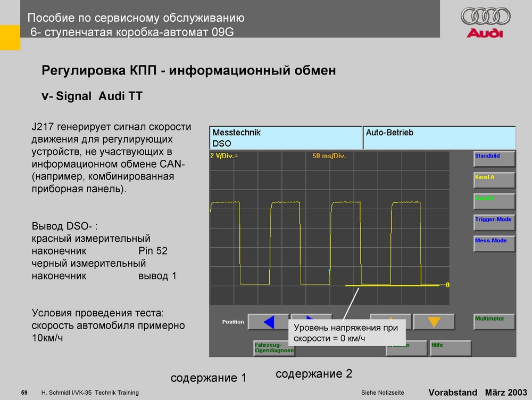Viewport: 532px width, 400px height.
Task: Click the Hilfe button
Action: pyautogui.click(x=451, y=348)
